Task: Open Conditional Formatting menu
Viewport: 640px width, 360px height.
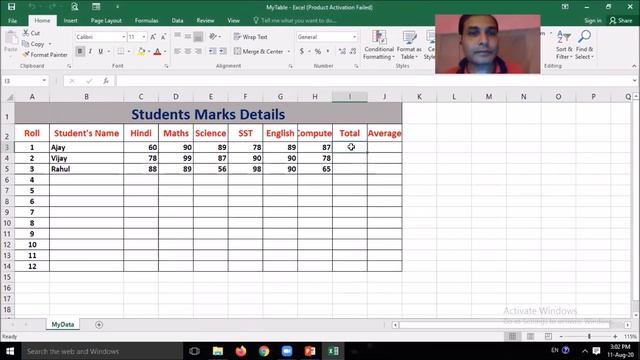Action: pyautogui.click(x=379, y=45)
